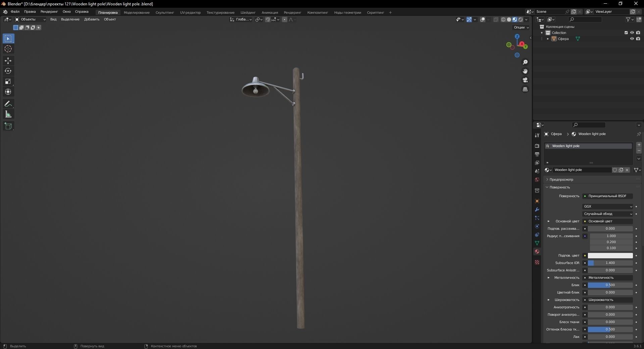Switch to wireframe shading mode
The height and width of the screenshot is (349, 644).
coord(503,19)
